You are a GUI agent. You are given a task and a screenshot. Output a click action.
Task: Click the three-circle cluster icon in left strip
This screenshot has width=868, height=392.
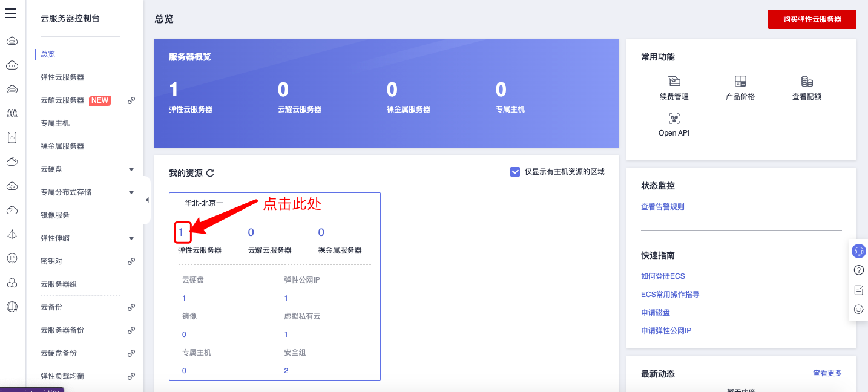coord(12,283)
